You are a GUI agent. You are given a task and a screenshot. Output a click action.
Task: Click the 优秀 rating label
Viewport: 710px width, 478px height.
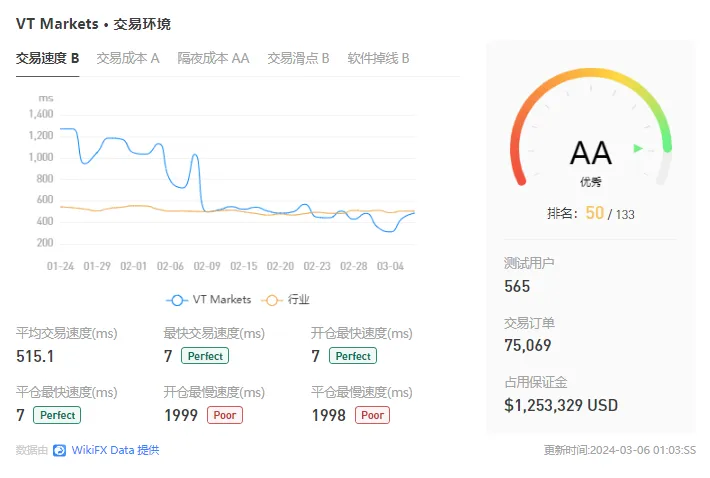(x=591, y=182)
